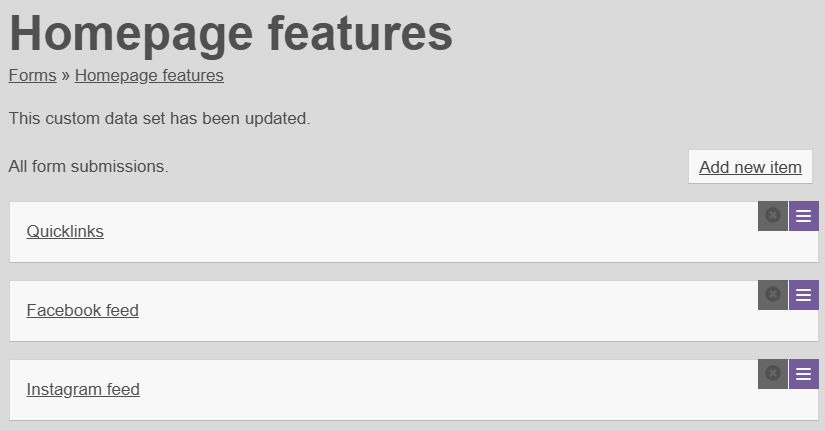The width and height of the screenshot is (825, 431).
Task: Click the large Homepage features page heading
Action: coord(231,33)
